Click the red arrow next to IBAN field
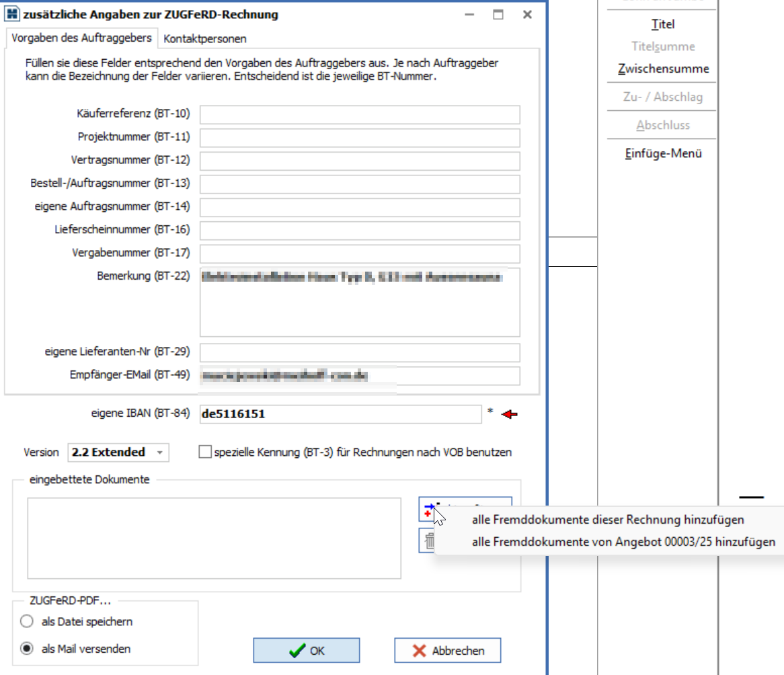 (510, 415)
